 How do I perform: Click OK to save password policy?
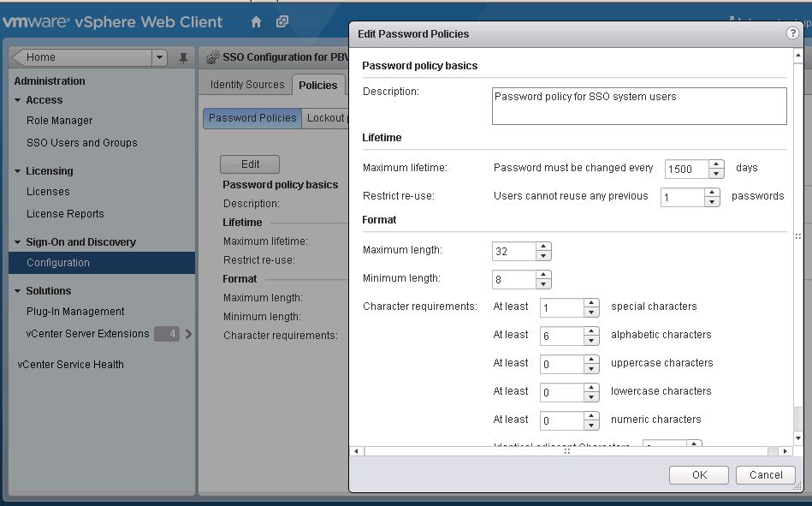(x=699, y=475)
